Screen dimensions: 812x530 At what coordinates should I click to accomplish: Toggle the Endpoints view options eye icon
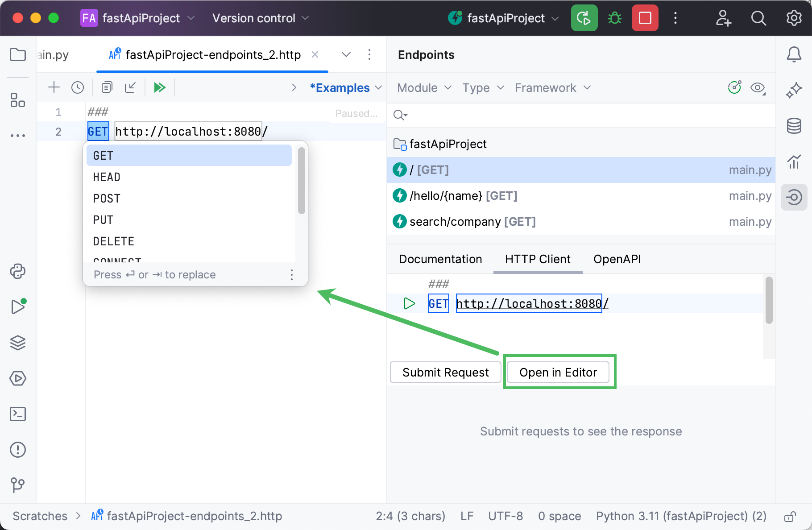(x=758, y=88)
